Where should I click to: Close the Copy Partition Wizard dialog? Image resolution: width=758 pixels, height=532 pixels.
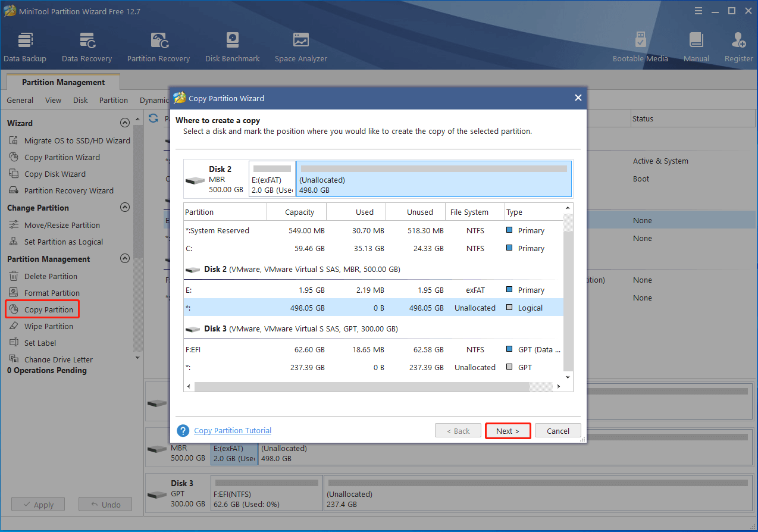[x=578, y=98]
